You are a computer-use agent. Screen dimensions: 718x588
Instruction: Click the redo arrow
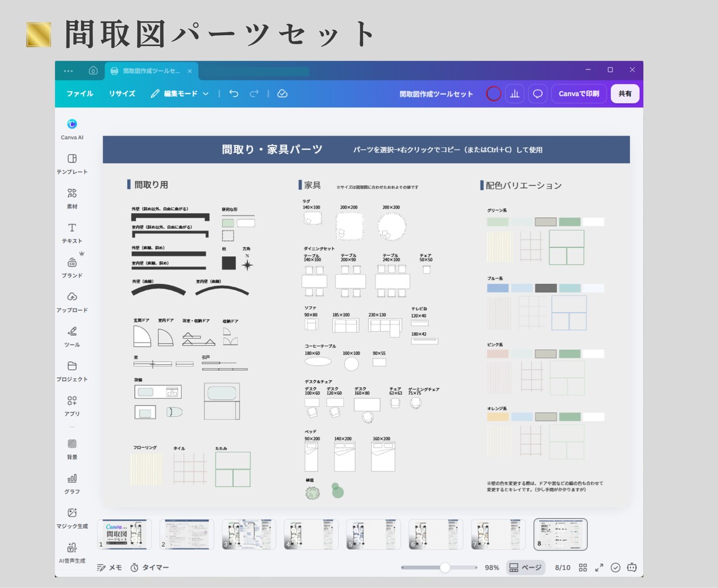(254, 94)
